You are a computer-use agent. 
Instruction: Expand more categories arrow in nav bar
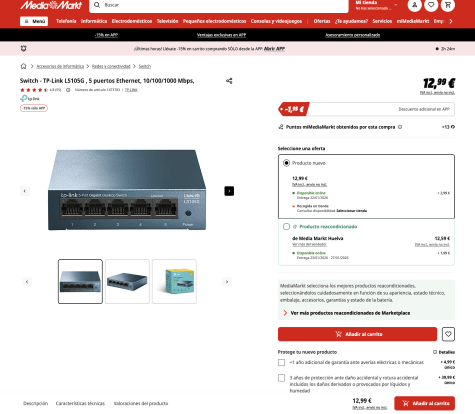(451, 21)
